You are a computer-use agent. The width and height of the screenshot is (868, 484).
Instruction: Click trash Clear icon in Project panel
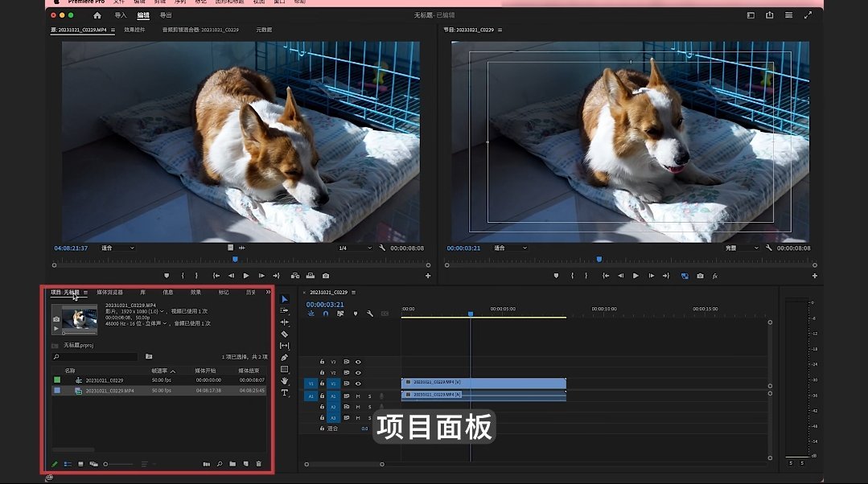(258, 464)
